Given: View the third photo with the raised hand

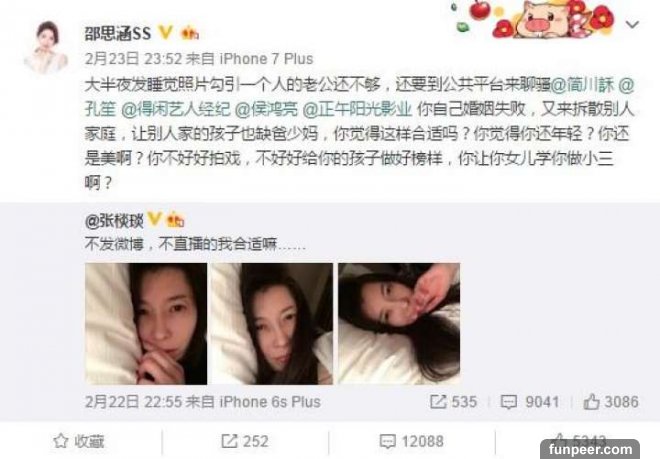Looking at the screenshot, I should click(399, 323).
